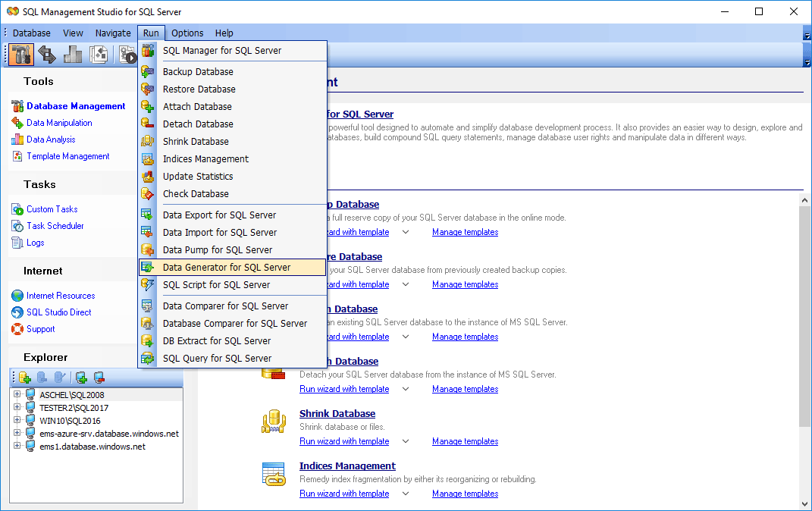Launch Data Import for SQL Server
Screen dimensions: 812x511
(x=233, y=233)
